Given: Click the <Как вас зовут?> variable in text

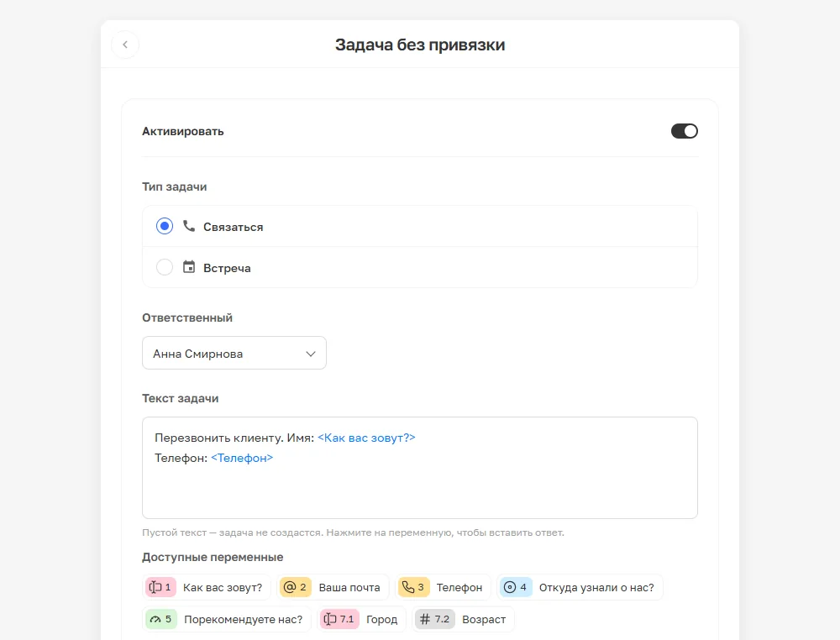Looking at the screenshot, I should [x=366, y=438].
